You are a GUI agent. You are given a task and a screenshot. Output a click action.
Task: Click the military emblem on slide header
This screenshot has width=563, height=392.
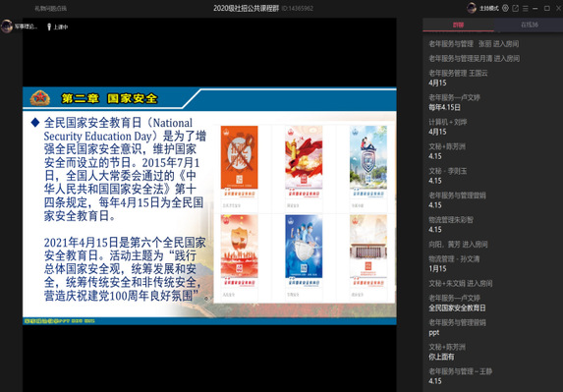[40, 98]
